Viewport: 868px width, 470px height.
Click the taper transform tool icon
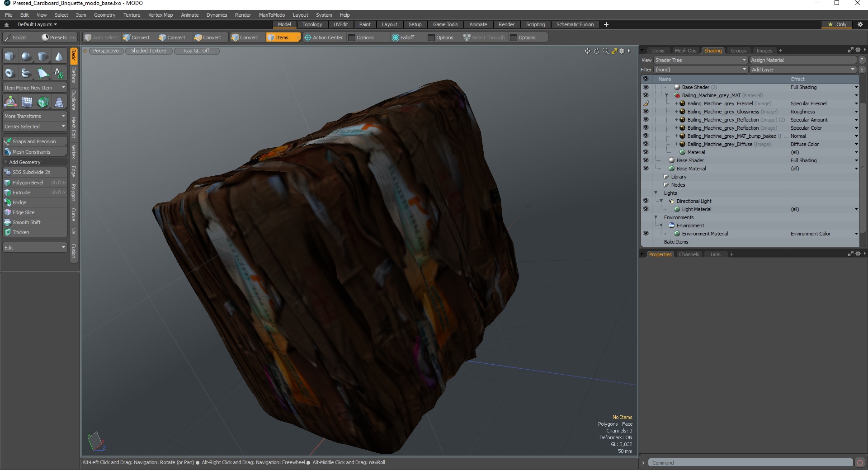tap(59, 103)
